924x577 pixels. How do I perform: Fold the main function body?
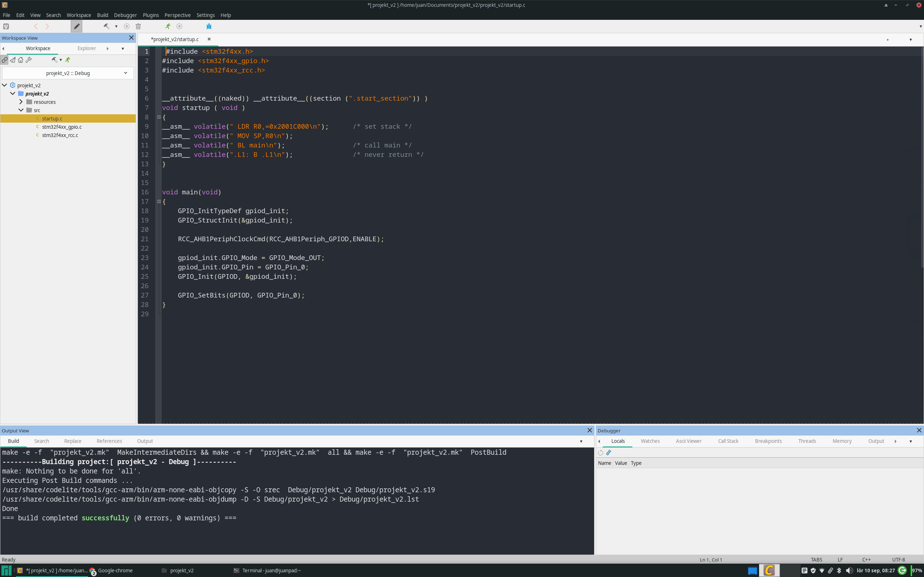[x=159, y=202]
